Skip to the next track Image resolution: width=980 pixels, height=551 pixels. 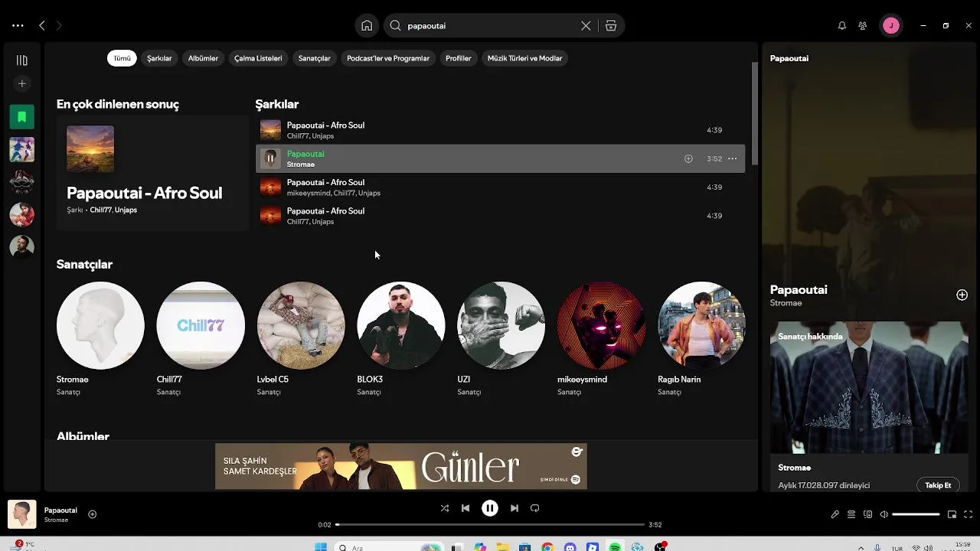[x=514, y=508]
